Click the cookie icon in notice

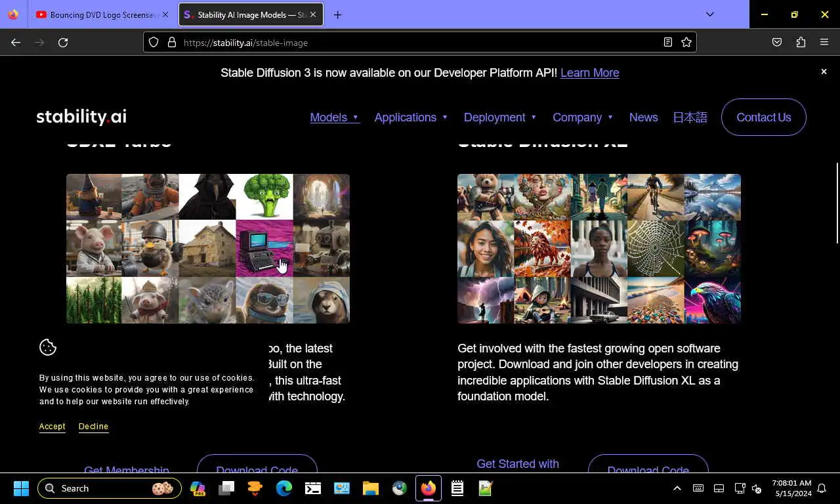pos(48,347)
